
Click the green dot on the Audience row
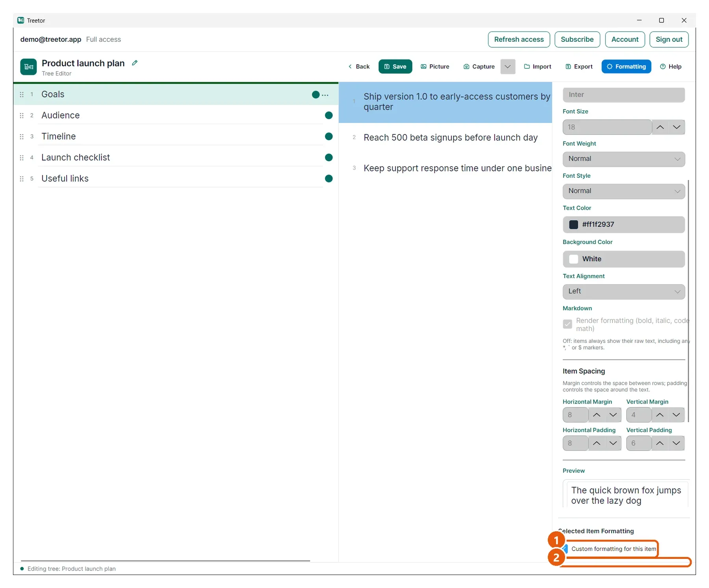click(x=329, y=115)
